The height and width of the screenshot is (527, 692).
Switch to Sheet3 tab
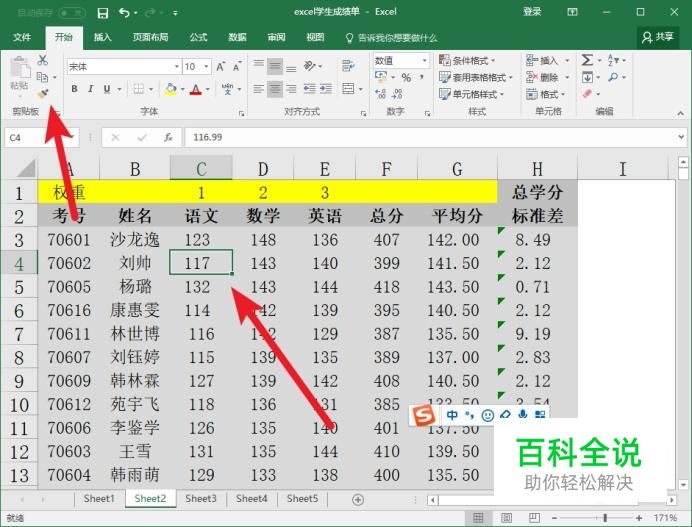coord(201,499)
